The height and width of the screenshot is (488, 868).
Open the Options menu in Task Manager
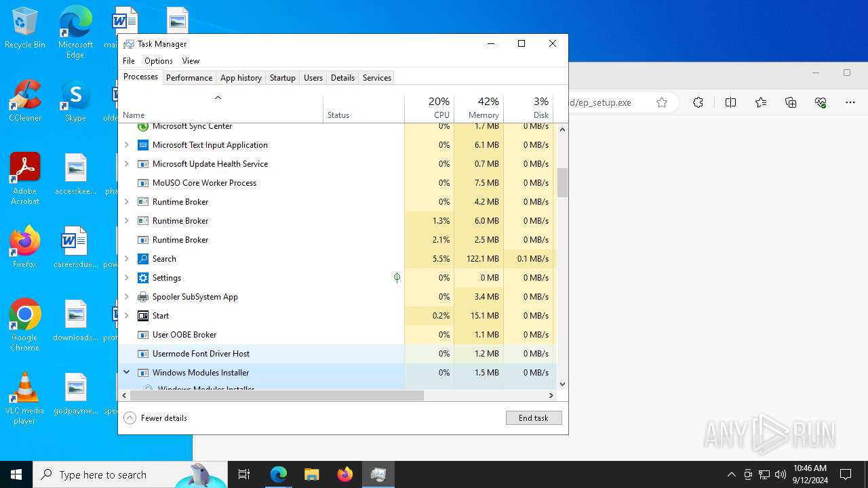[x=159, y=61]
